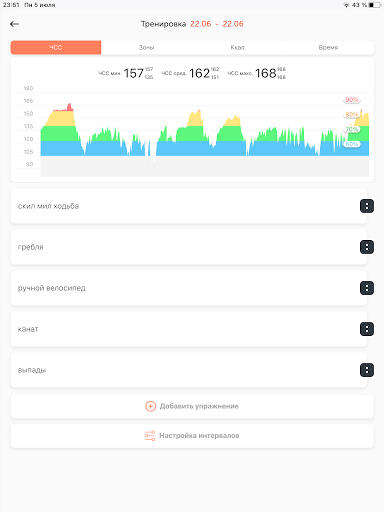Screen dimensions: 384x512
Task: Tap the 80% zone label
Action: point(352,114)
